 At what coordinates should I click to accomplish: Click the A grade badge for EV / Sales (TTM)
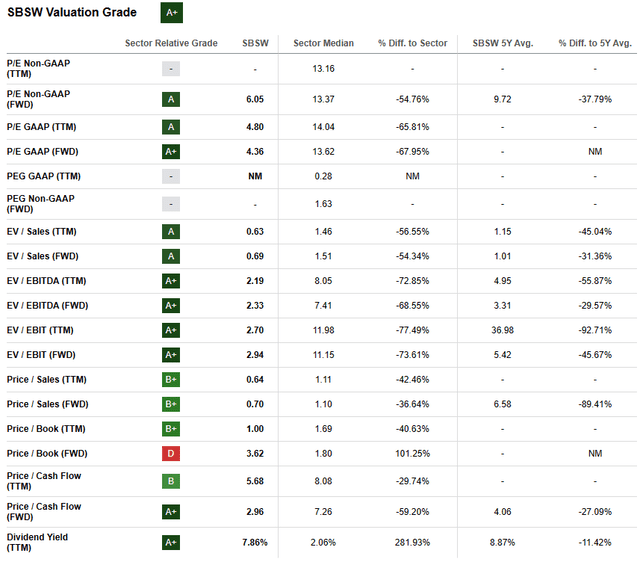171,232
